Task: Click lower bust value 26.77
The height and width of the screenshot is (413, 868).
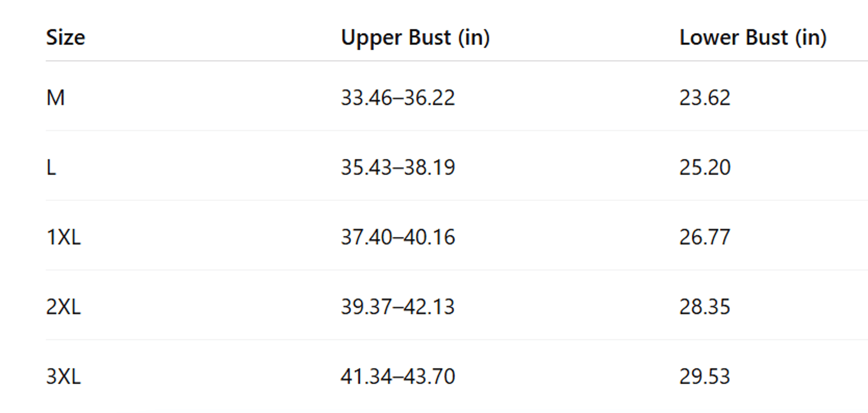Action: [705, 237]
